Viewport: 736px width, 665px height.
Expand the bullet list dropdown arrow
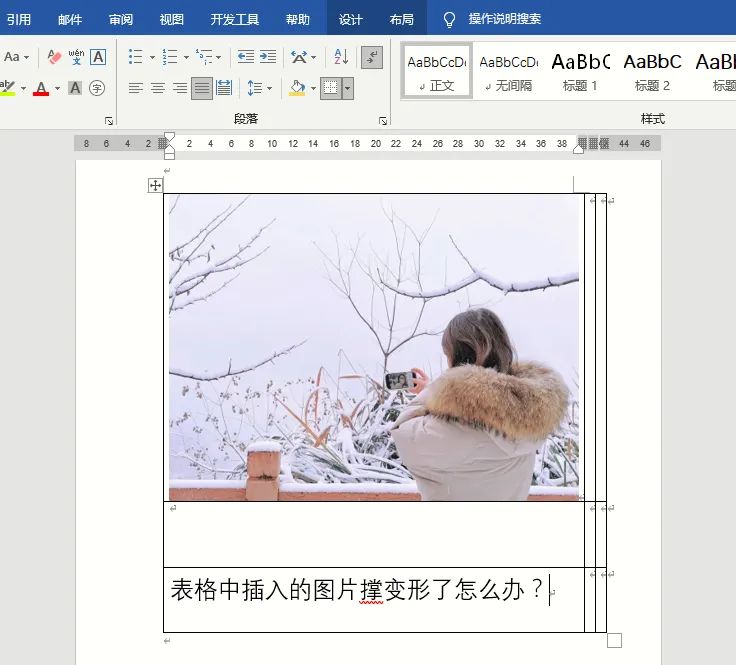pyautogui.click(x=152, y=58)
